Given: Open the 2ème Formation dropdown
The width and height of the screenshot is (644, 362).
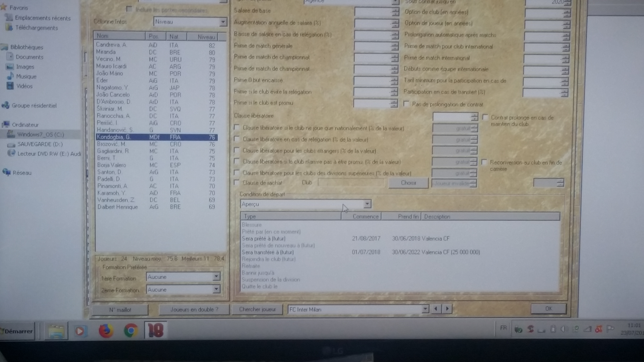Looking at the screenshot, I should point(216,289).
